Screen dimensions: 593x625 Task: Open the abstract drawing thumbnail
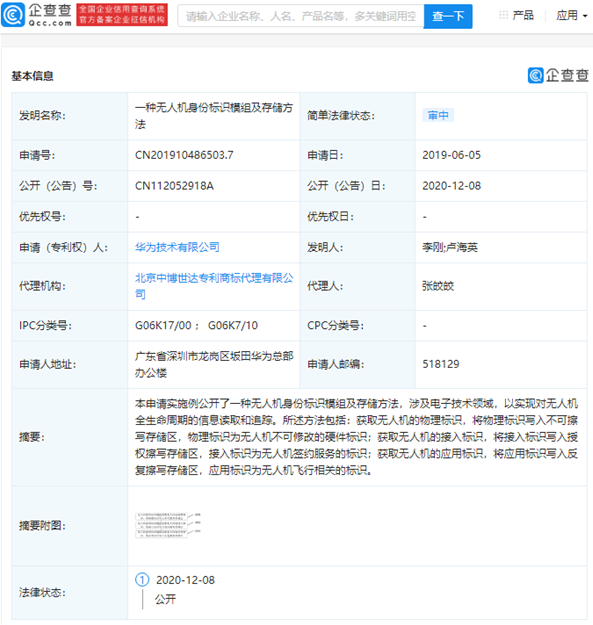[x=167, y=525]
